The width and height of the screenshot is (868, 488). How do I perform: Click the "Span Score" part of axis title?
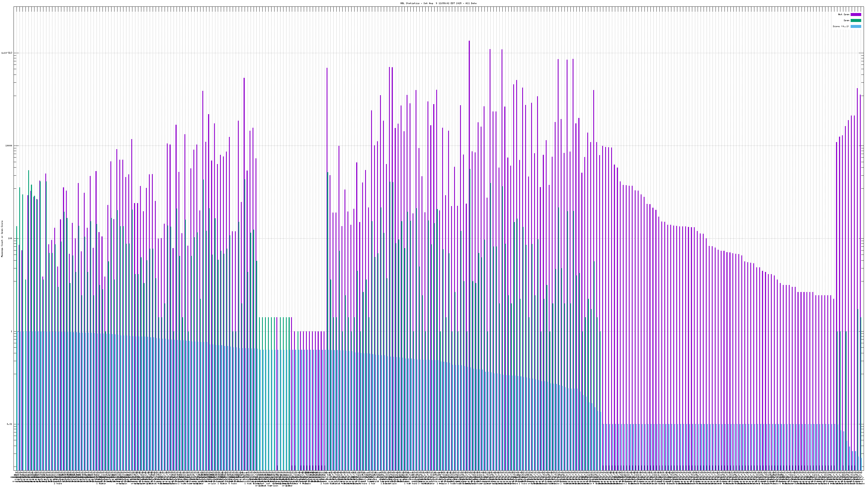[2, 227]
